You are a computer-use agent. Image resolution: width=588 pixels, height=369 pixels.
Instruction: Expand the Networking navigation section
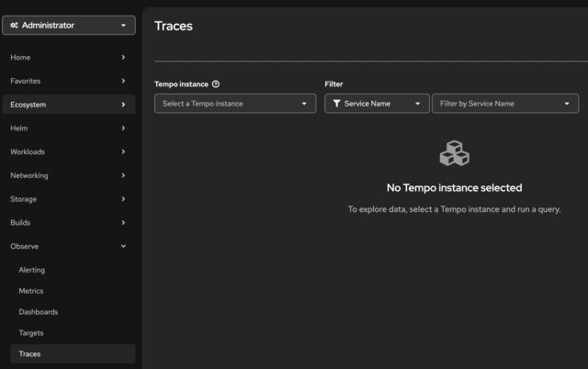click(69, 175)
